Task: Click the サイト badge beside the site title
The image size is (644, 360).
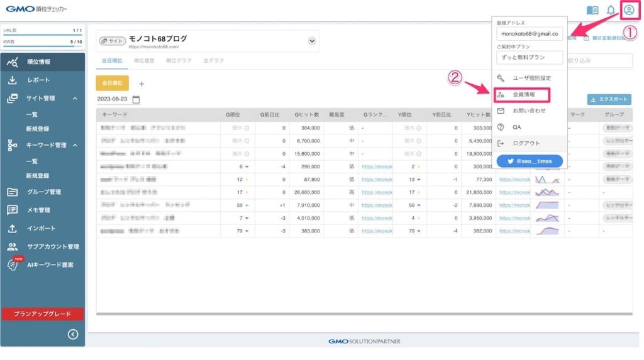Action: (x=112, y=41)
